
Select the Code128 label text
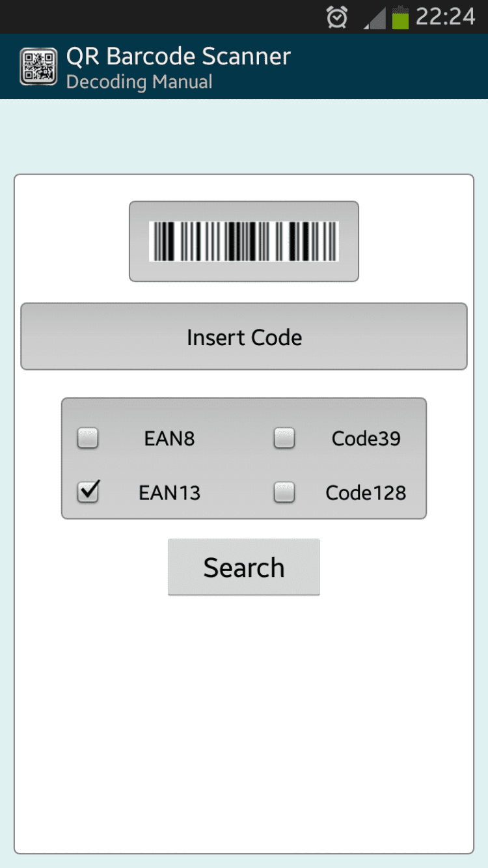coord(366,493)
